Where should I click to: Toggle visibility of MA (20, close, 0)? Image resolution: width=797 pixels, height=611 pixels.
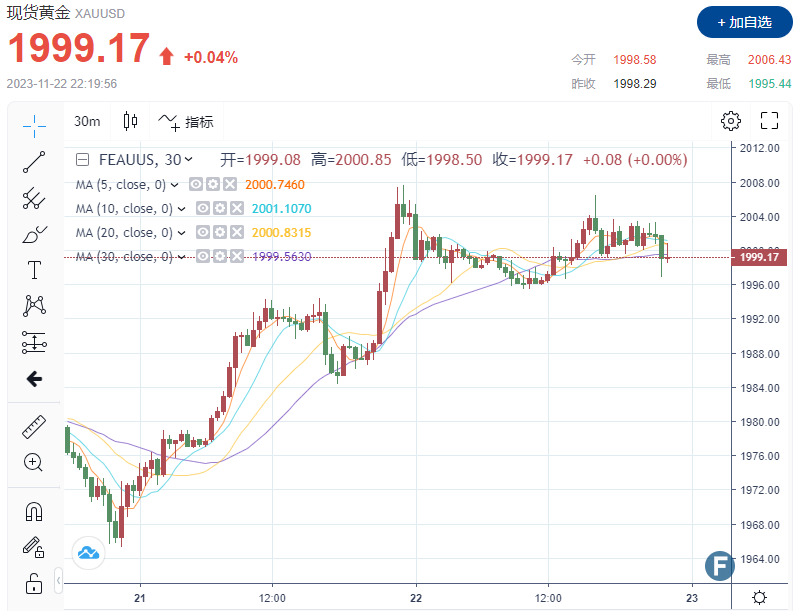point(203,233)
